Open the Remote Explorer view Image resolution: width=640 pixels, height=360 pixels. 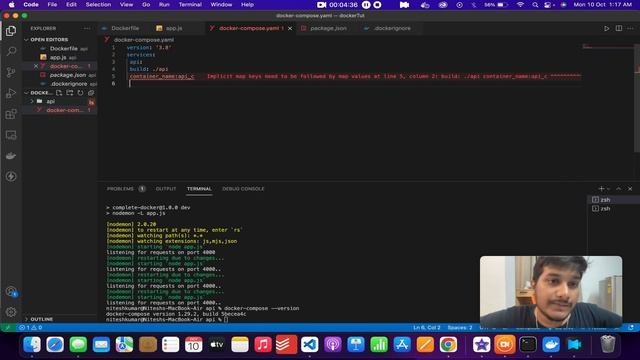point(11,135)
